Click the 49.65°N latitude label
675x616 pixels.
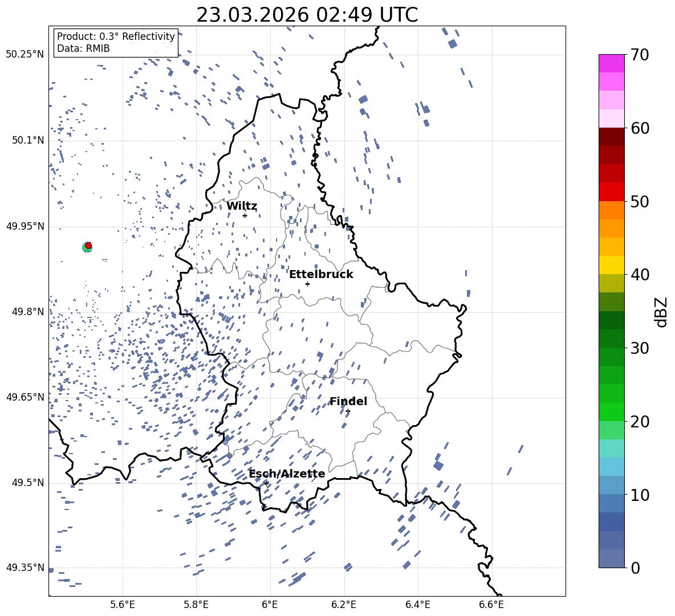point(25,397)
